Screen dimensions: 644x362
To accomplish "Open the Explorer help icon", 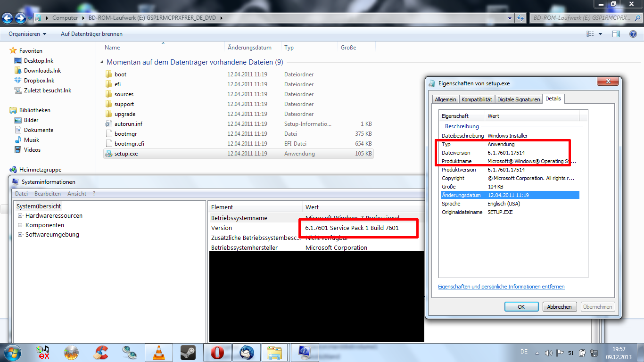I will pyautogui.click(x=633, y=34).
